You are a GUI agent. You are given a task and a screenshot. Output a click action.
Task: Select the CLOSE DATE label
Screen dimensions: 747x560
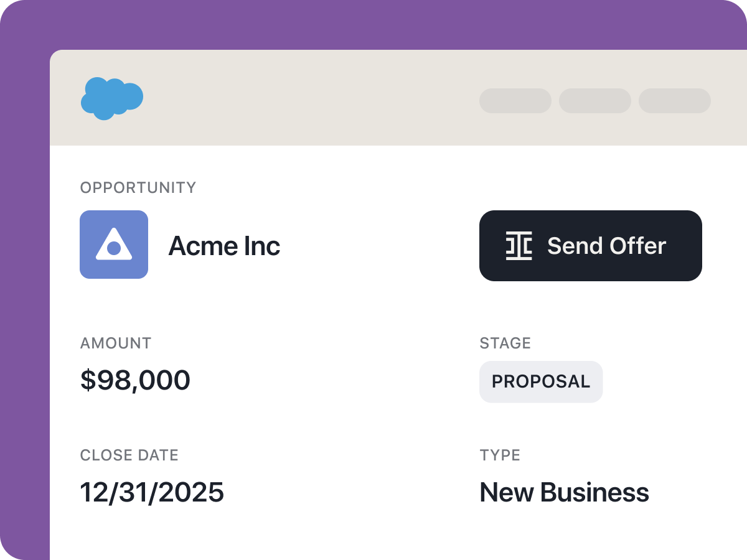point(129,455)
